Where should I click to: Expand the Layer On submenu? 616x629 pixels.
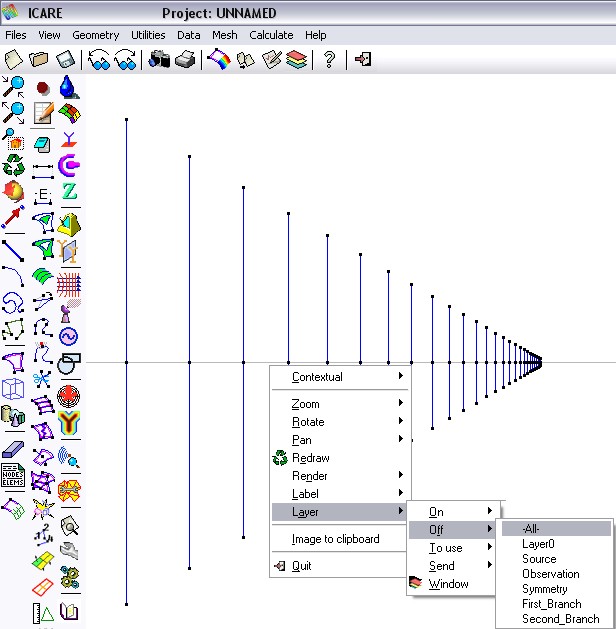pos(452,512)
